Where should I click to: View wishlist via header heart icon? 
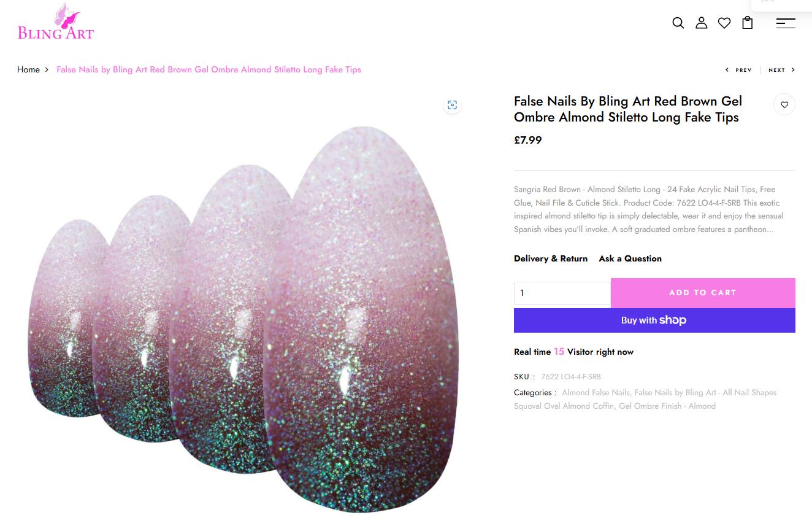724,23
